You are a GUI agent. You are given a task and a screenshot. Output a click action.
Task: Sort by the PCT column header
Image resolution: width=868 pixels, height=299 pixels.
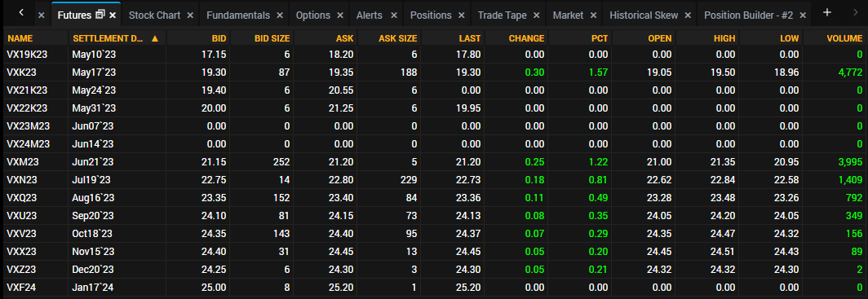click(600, 38)
